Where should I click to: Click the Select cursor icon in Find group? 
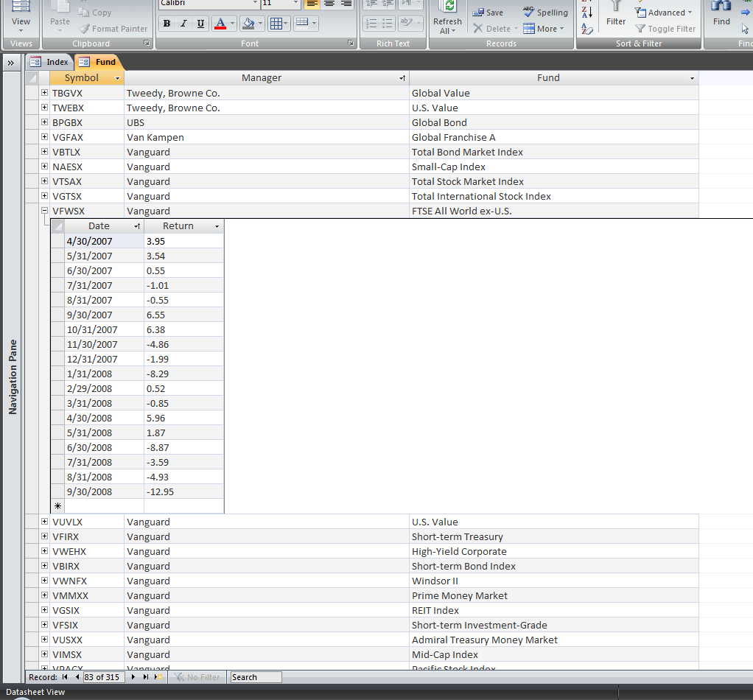pyautogui.click(x=745, y=29)
